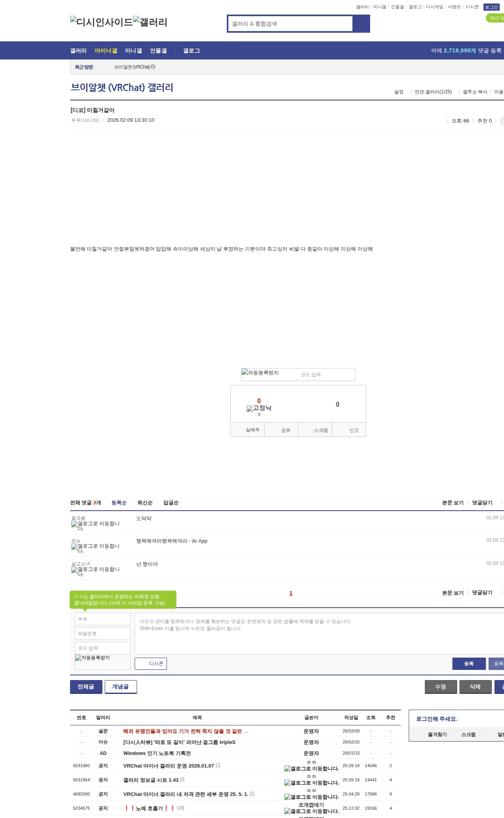
Task: Click the 디시인사이드 logo image
Action: 102,22
